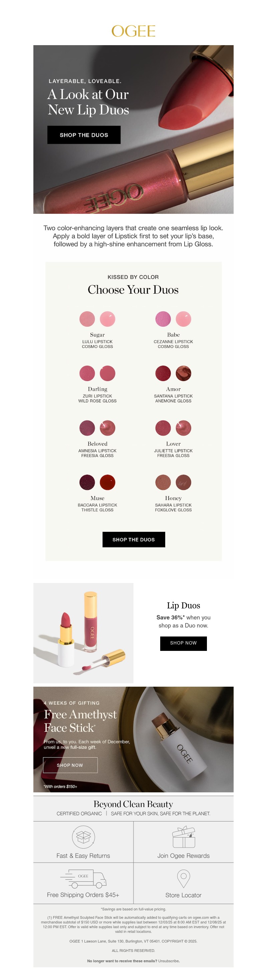Choose the Amor duo Anemone gloss swatch
This screenshot has width=267, height=980.
point(184,373)
